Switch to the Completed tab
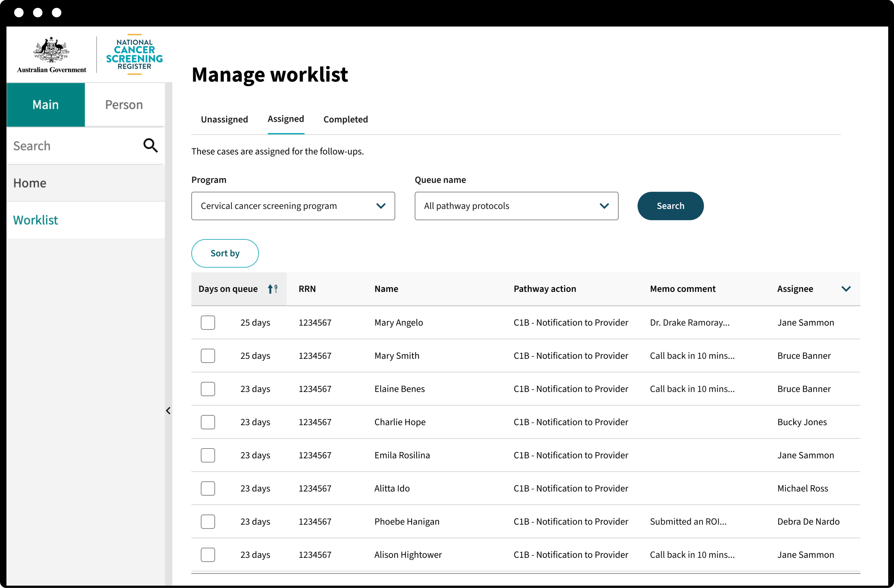894x588 pixels. coord(346,119)
